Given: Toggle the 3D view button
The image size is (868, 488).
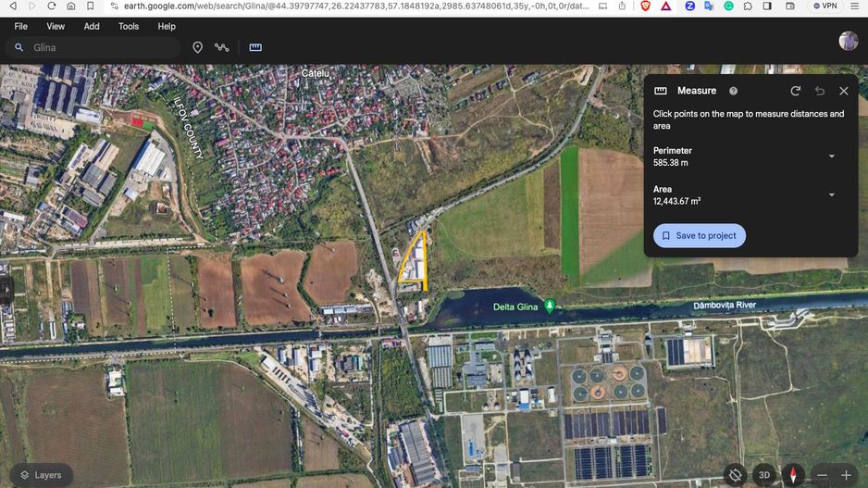Looking at the screenshot, I should pyautogui.click(x=764, y=475).
